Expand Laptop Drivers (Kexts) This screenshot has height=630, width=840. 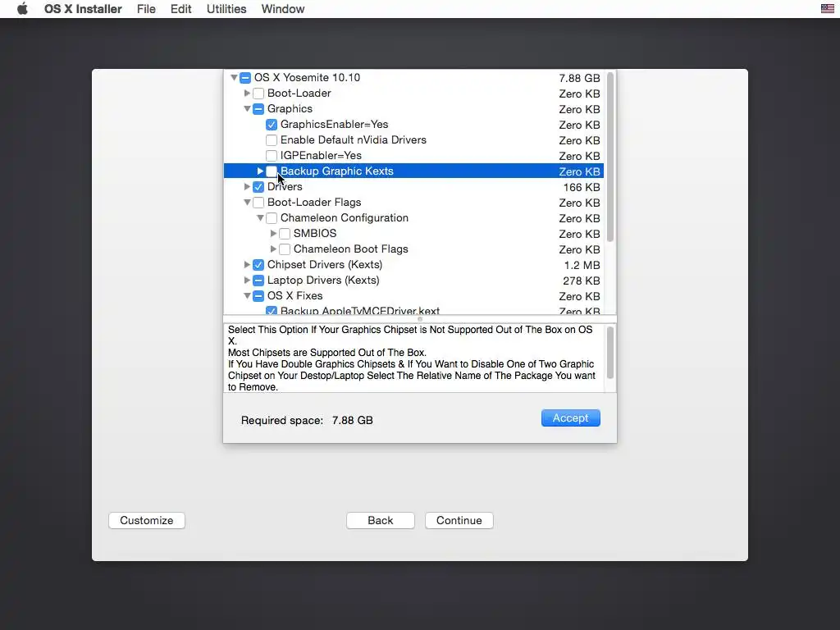point(247,281)
